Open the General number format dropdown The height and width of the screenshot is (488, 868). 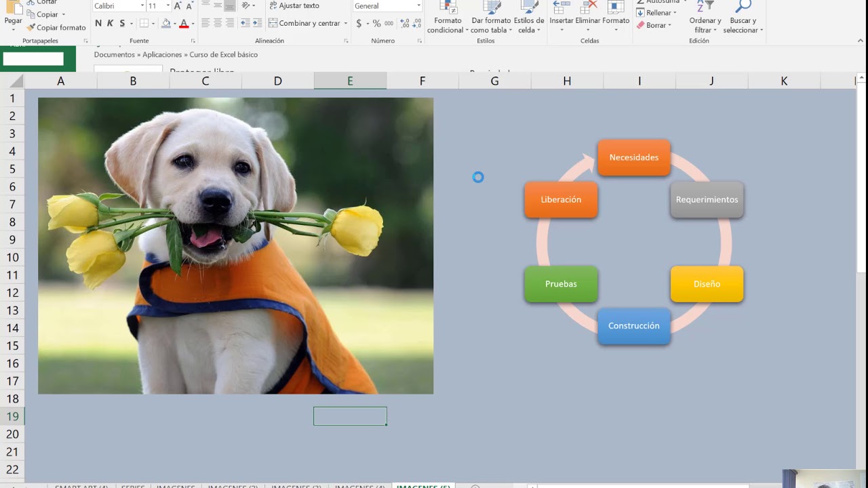pyautogui.click(x=418, y=6)
